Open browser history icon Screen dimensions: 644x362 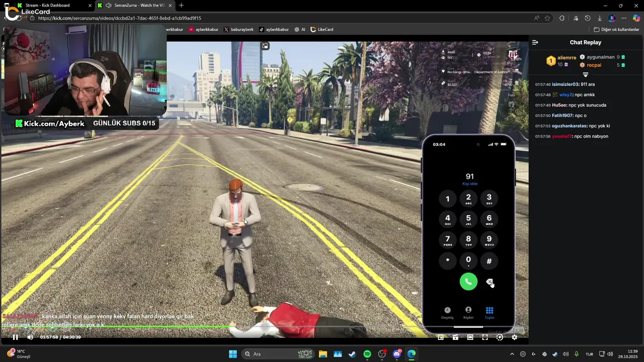(x=587, y=18)
